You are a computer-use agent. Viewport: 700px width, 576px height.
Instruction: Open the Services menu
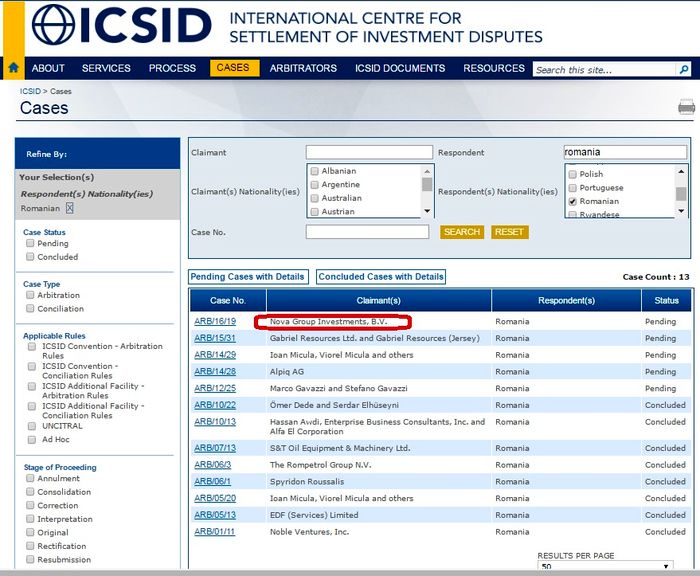pos(106,68)
